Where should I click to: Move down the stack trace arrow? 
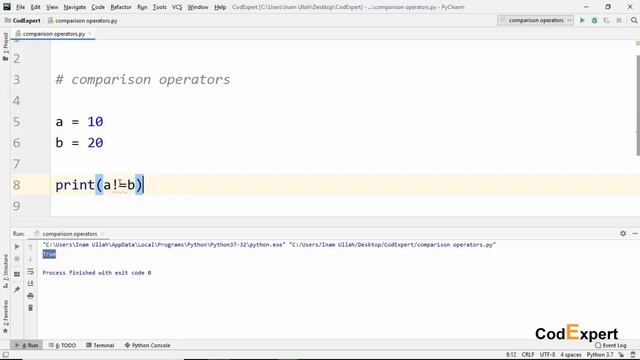[30, 259]
